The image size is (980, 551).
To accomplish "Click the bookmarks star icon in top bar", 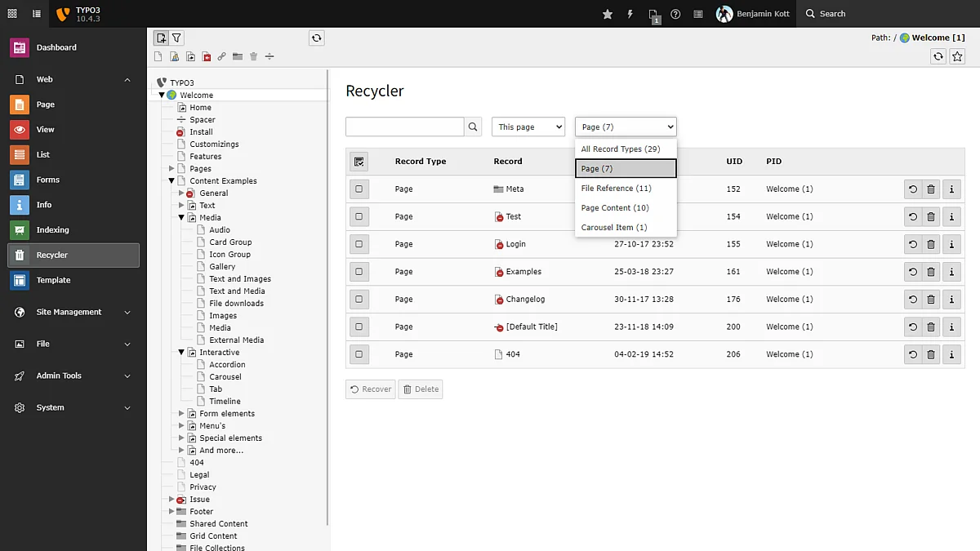I will click(x=608, y=14).
